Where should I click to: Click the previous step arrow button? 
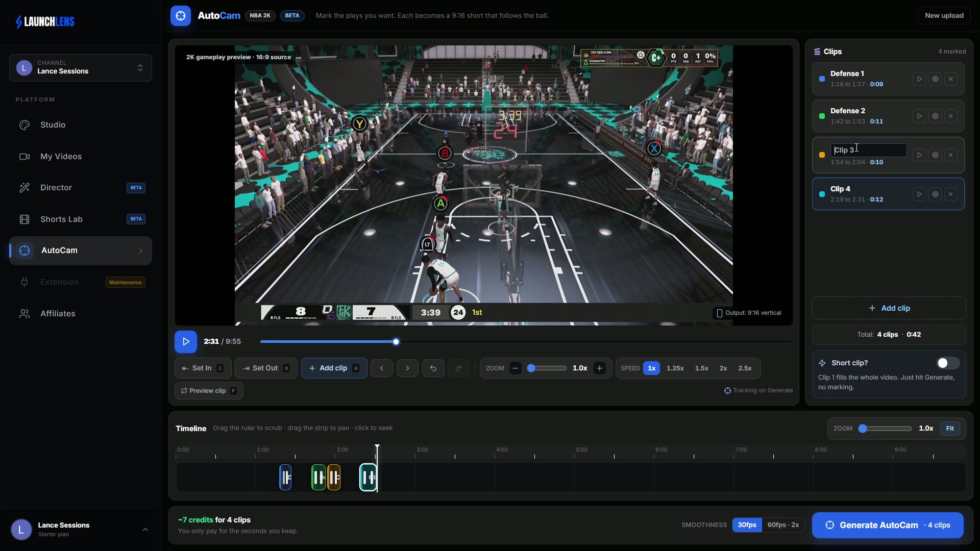click(x=382, y=368)
